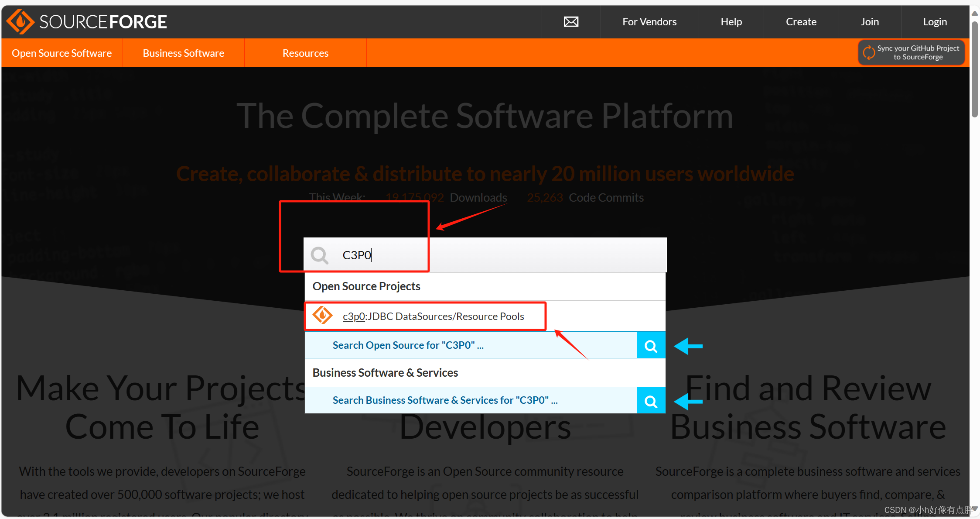Click Join in the top navigation
This screenshot has height=519, width=980.
869,22
